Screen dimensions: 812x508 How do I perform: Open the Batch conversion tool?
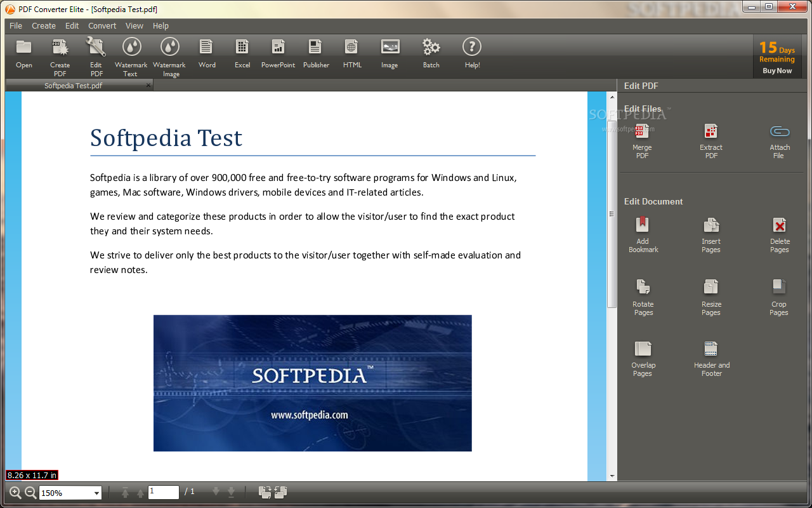tap(431, 47)
